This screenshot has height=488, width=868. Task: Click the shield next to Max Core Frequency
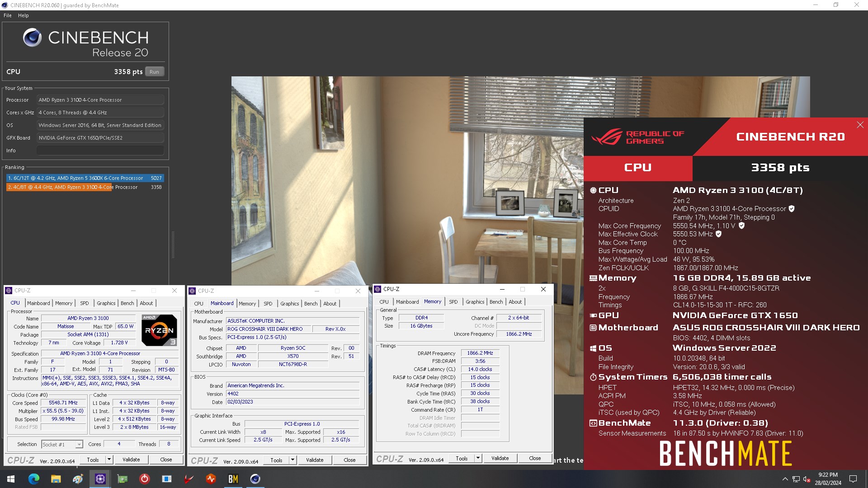coord(741,225)
